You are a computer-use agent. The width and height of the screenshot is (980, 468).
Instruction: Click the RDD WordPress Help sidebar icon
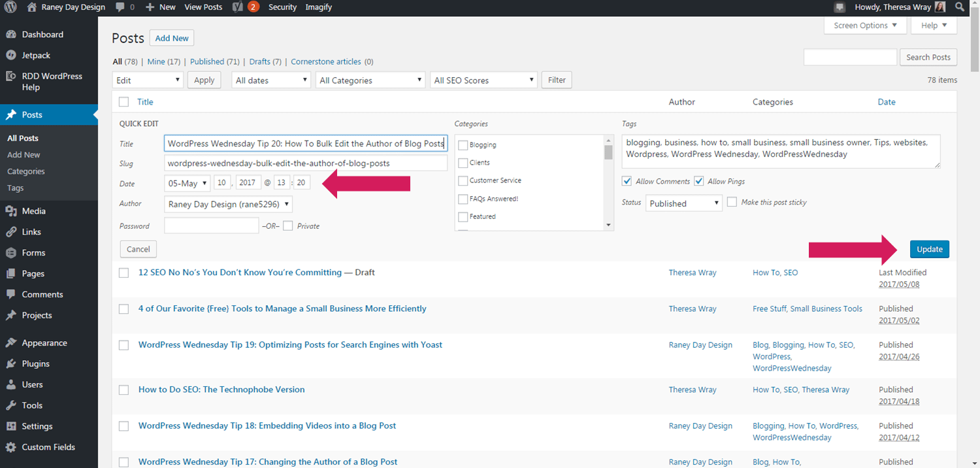point(11,76)
